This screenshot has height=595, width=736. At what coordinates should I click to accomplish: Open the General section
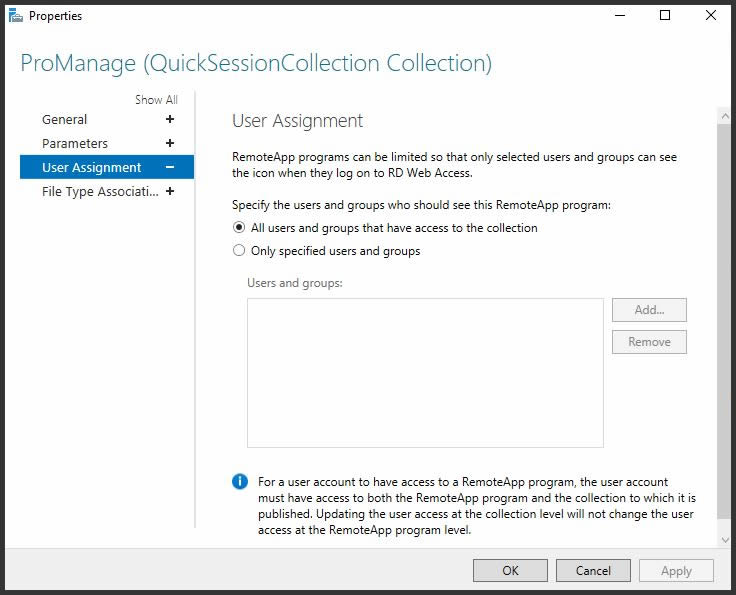[64, 120]
